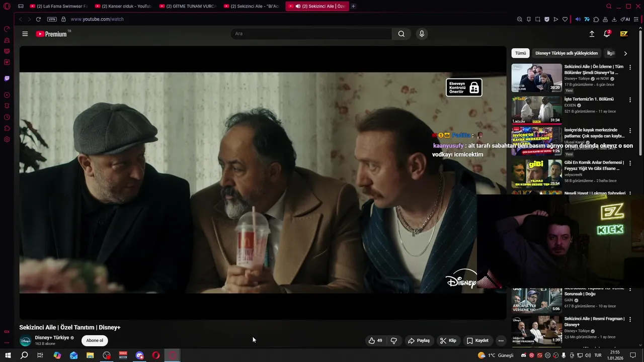Take a snapshot with Opera capture icon

[x=537, y=19]
